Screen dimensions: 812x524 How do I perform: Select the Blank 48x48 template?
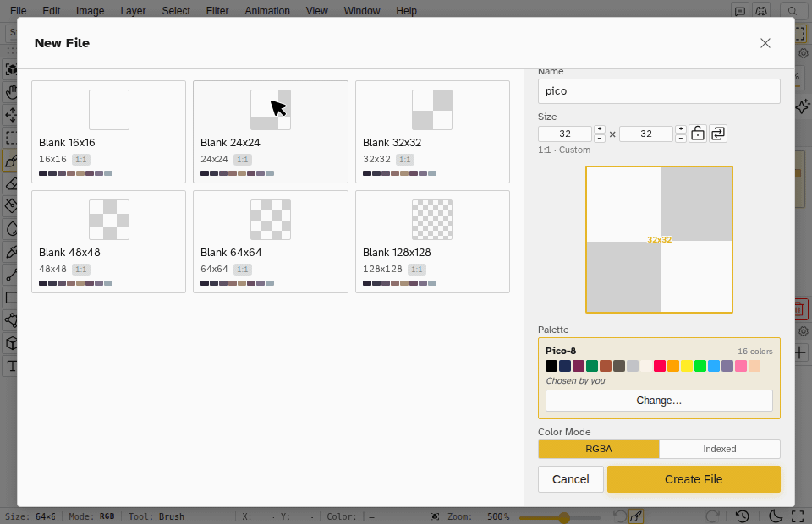[x=109, y=242]
